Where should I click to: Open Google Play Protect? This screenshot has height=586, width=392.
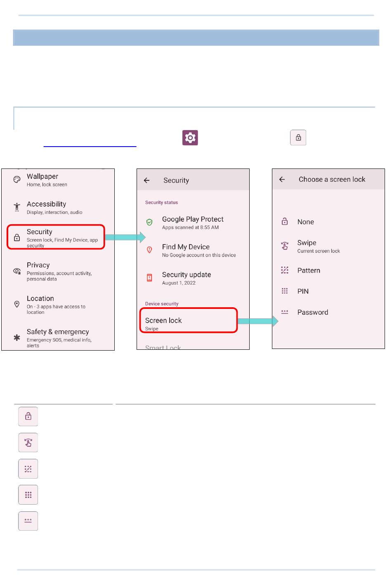click(193, 223)
